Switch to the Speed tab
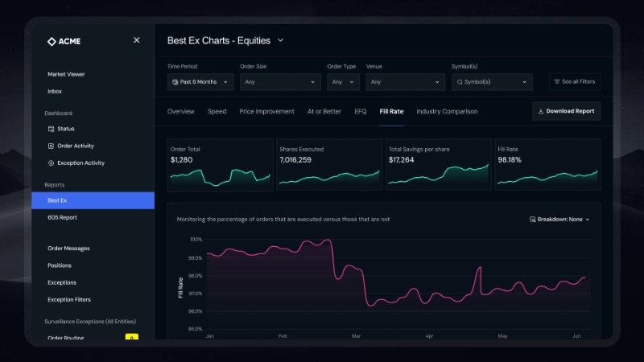 click(x=217, y=112)
